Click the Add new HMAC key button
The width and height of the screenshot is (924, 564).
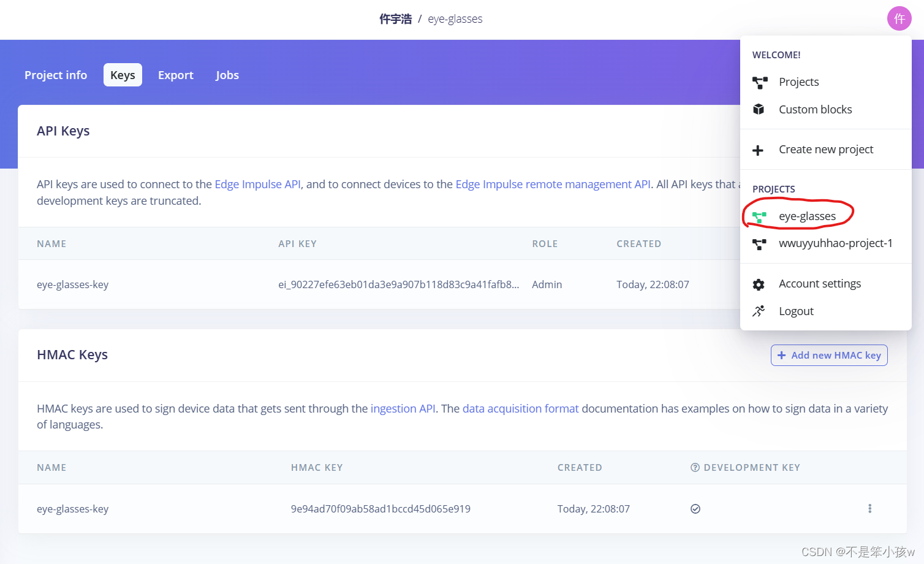click(x=829, y=355)
